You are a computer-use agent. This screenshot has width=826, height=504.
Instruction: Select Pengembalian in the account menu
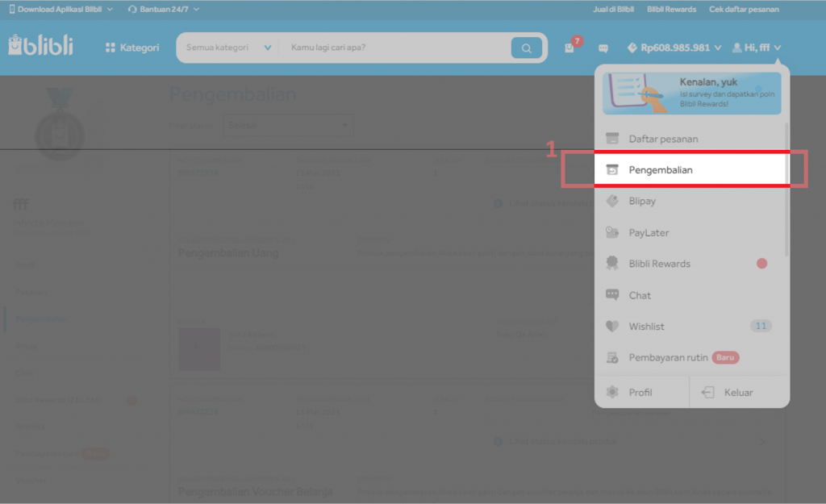pos(691,169)
